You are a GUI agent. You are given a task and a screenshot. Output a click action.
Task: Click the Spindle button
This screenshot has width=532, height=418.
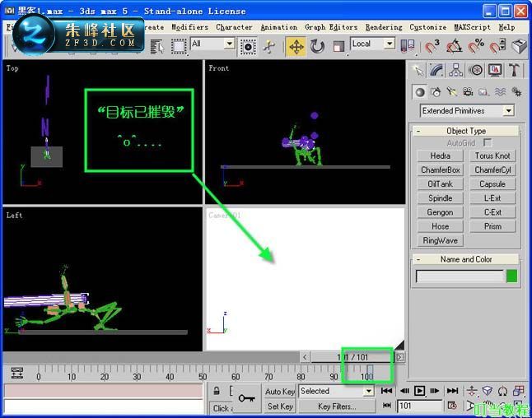[x=440, y=198]
